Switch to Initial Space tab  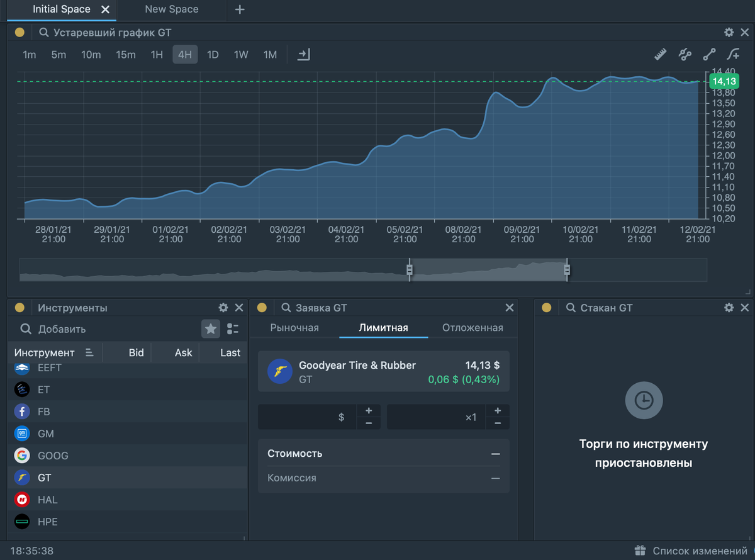[62, 9]
